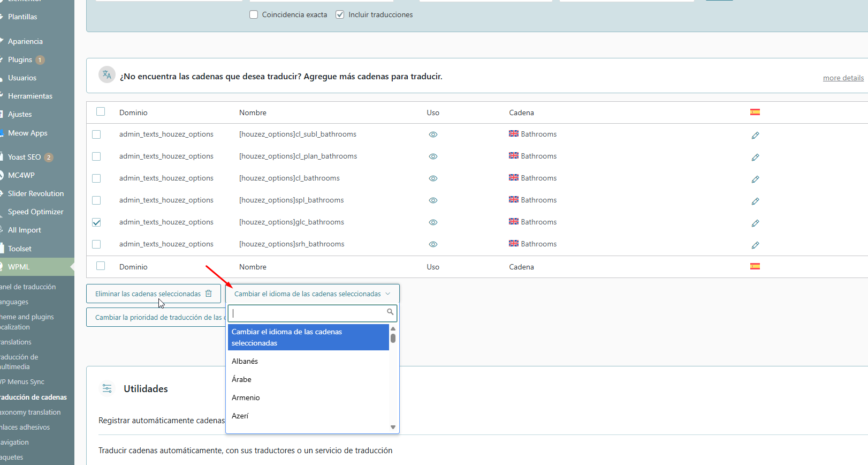Viewport: 868px width, 465px height.
Task: Click translation icon beside add strings prompt
Action: [x=107, y=75]
